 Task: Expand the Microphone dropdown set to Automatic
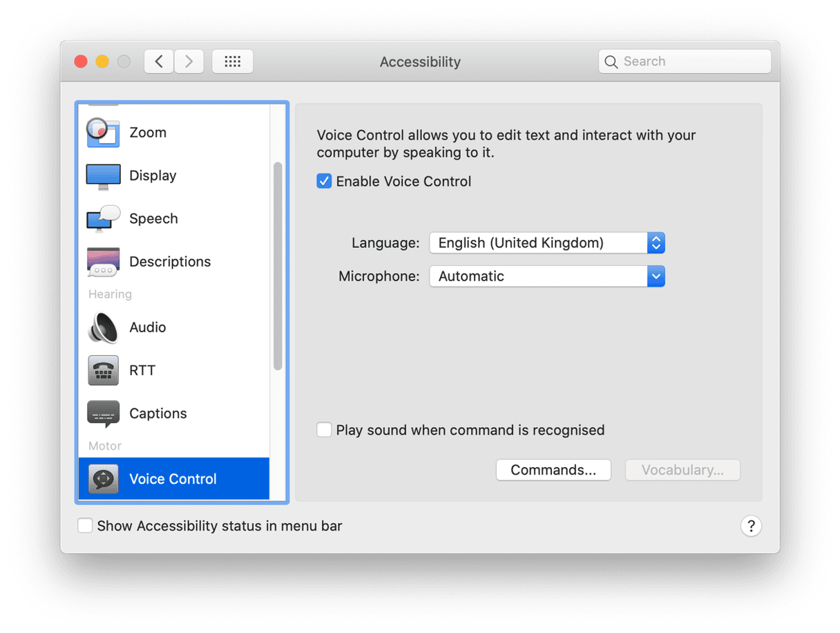coord(546,276)
